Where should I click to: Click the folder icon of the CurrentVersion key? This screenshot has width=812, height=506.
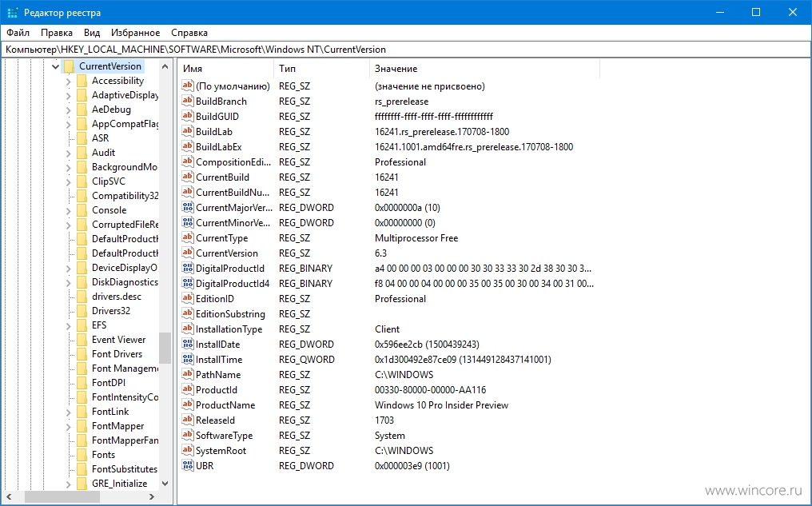pos(69,66)
